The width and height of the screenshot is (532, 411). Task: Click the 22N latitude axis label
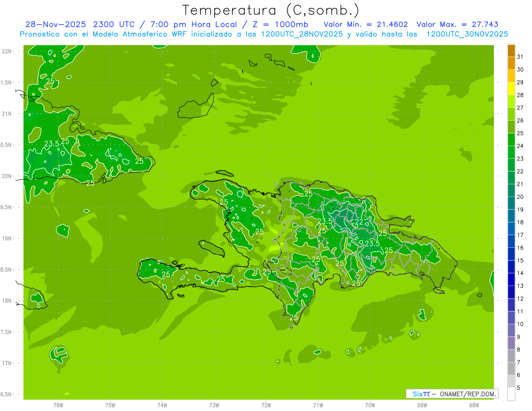pyautogui.click(x=8, y=51)
